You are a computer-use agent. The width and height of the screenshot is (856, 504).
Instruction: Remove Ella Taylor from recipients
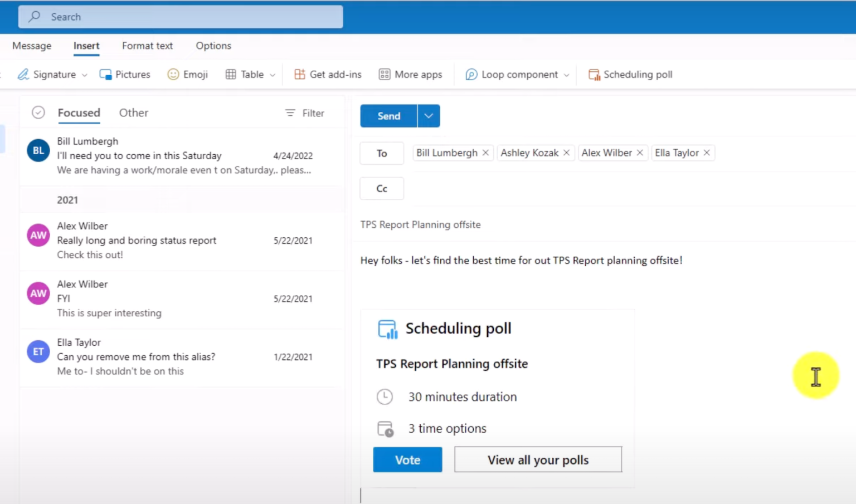pyautogui.click(x=706, y=153)
